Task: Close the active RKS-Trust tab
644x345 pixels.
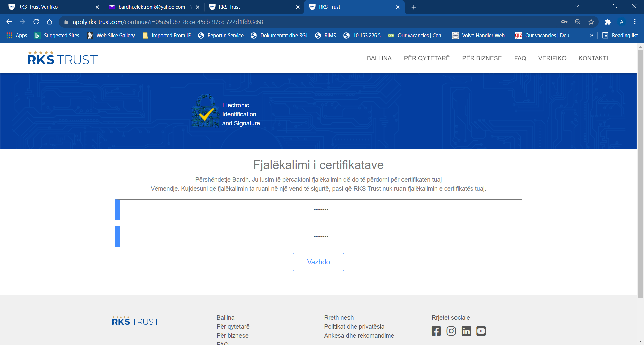Action: tap(398, 7)
